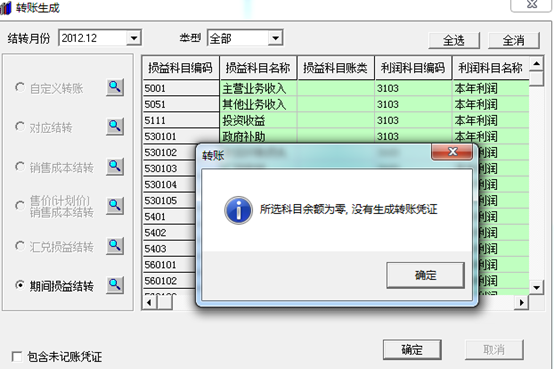Click magnifier icon beside 汇兑损益结转

[x=115, y=246]
